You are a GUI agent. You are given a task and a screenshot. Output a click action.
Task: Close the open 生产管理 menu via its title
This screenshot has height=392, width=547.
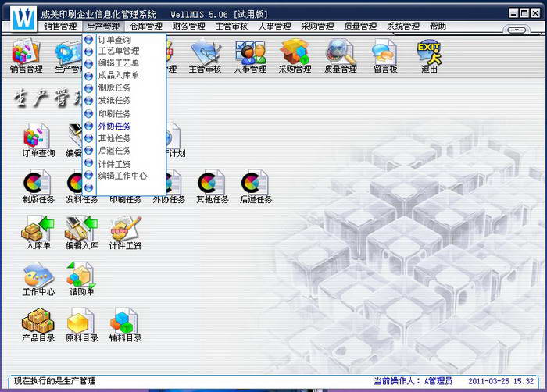103,27
